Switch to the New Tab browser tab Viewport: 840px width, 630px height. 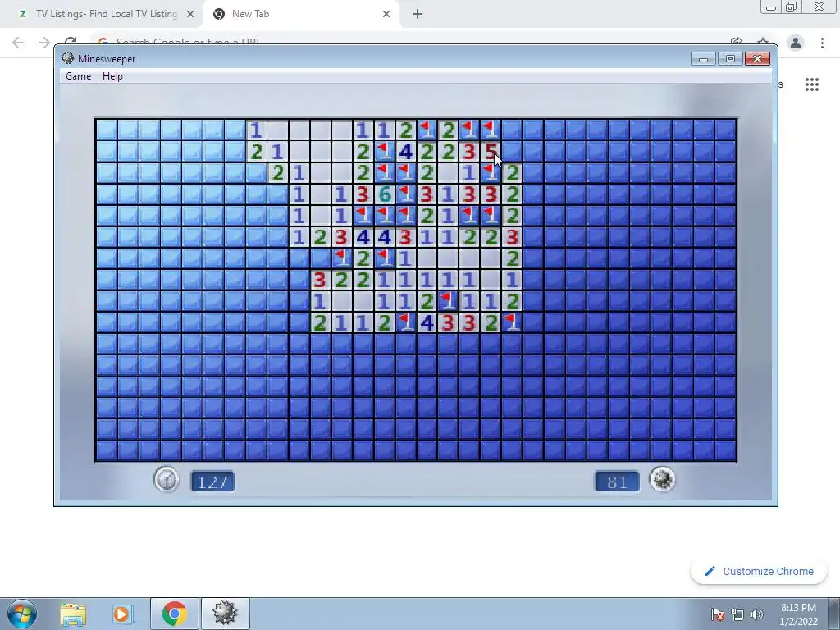click(x=302, y=14)
